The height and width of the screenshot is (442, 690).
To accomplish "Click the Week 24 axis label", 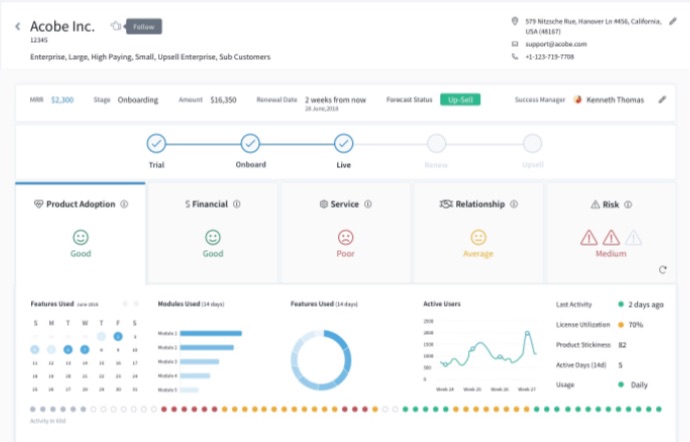I will pos(444,389).
